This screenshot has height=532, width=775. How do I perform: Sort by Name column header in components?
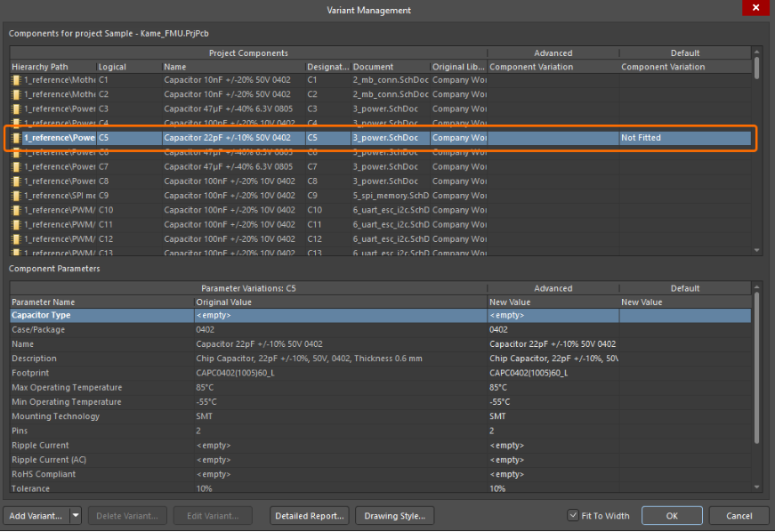coord(233,67)
